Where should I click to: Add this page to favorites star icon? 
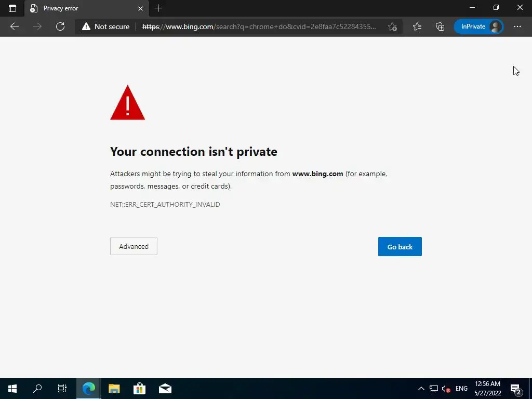pos(393,26)
